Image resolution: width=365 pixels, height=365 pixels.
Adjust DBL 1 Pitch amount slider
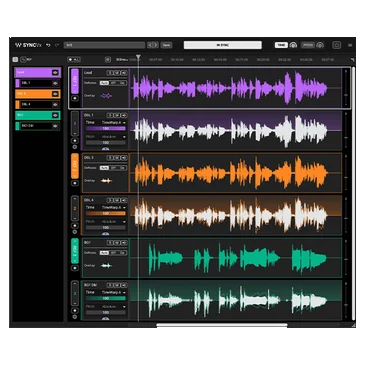(x=106, y=143)
